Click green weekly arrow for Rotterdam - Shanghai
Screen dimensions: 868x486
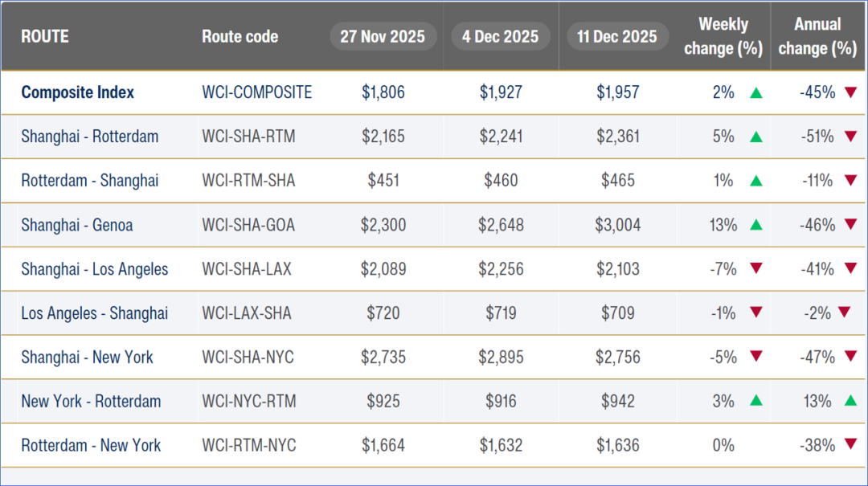click(755, 182)
